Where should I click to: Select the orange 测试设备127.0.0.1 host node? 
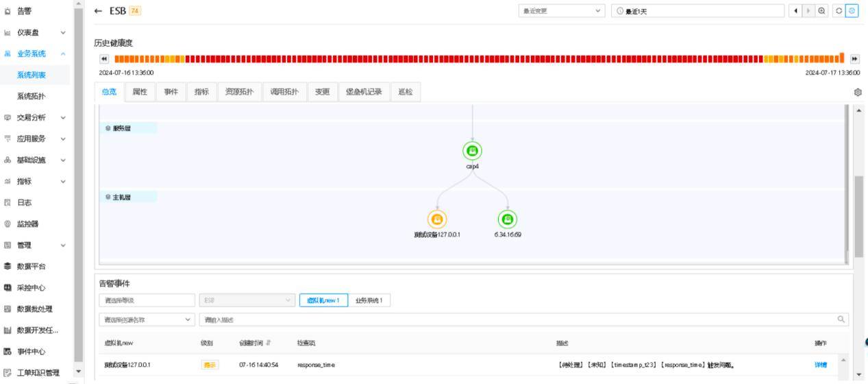pos(437,219)
